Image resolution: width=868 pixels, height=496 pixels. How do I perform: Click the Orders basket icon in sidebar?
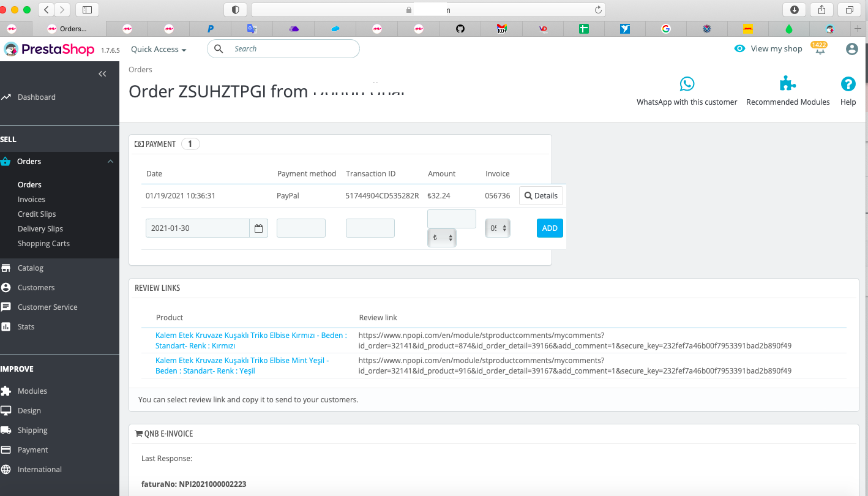tap(6, 162)
